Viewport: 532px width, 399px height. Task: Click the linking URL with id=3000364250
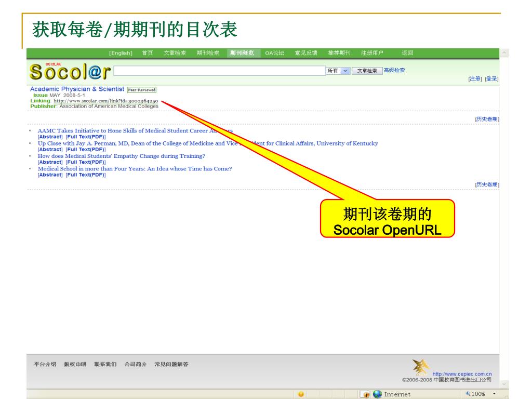(106, 101)
